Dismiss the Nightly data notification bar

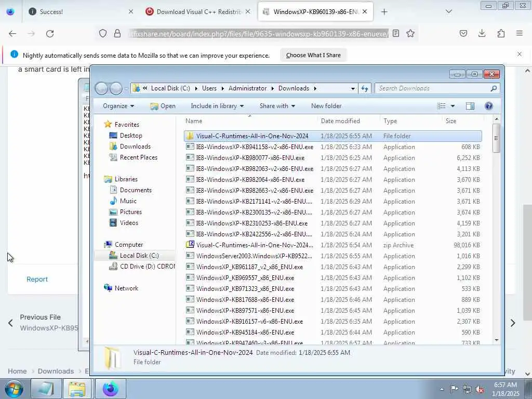(x=520, y=54)
